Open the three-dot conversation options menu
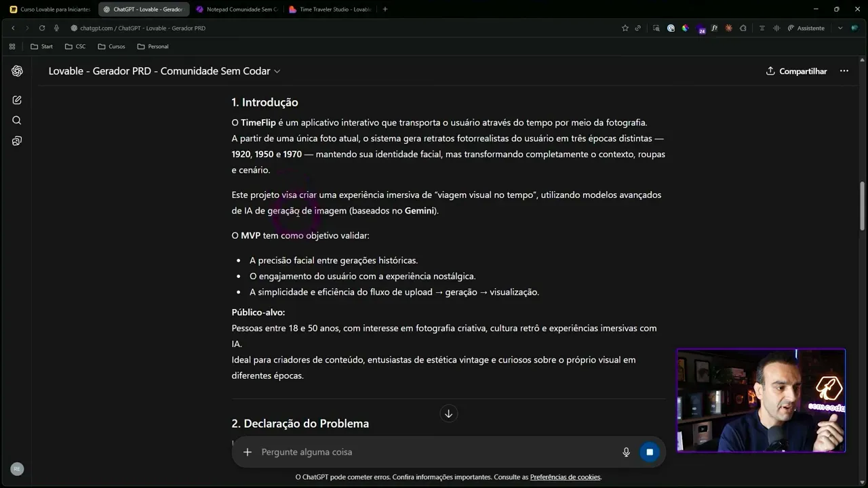The image size is (868, 488). [x=844, y=70]
